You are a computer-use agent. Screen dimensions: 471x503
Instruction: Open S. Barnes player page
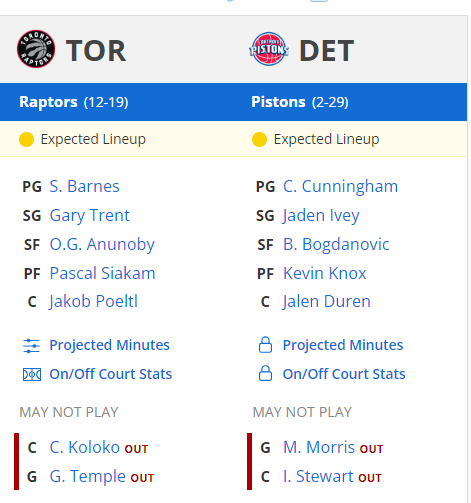pos(84,186)
